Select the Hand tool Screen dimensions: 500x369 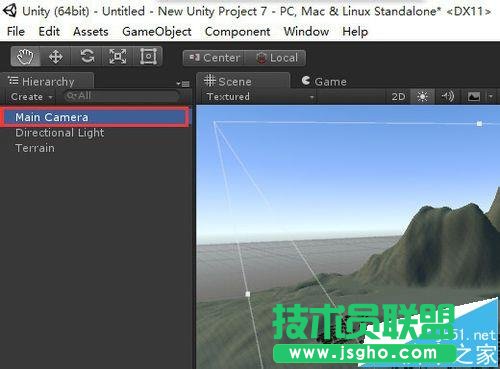26,56
